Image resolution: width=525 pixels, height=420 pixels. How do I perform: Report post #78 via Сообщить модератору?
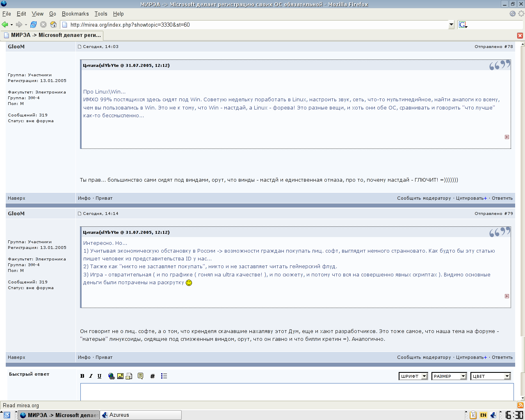click(x=424, y=198)
